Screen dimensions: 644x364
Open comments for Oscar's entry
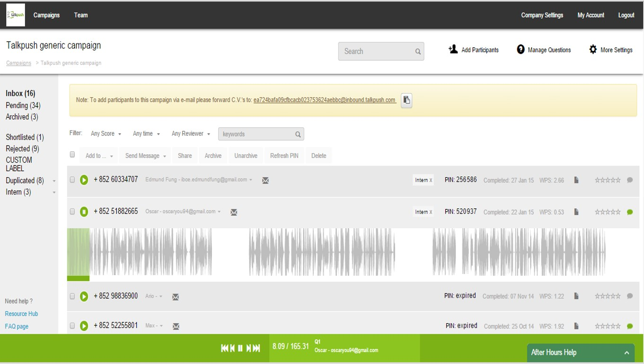630,212
